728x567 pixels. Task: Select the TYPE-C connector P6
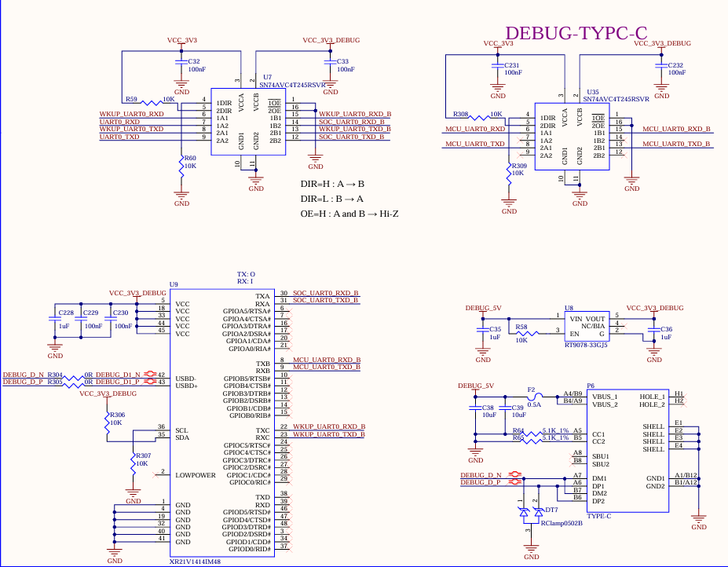tap(627, 451)
